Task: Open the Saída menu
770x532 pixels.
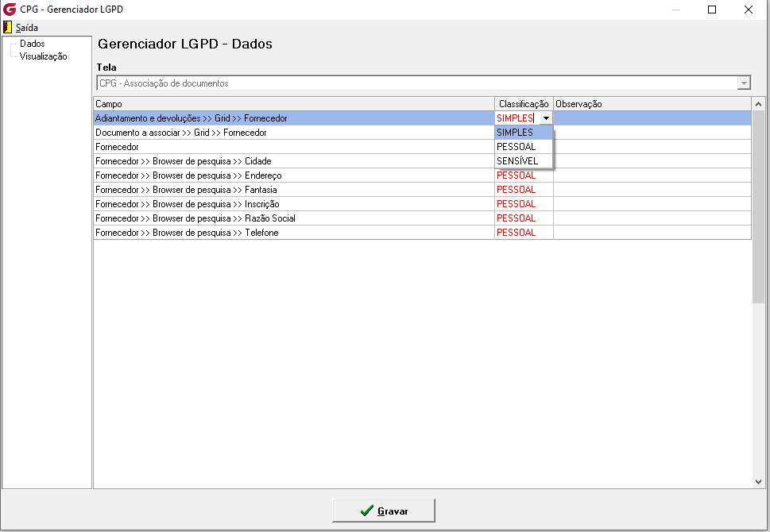Action: pyautogui.click(x=26, y=28)
